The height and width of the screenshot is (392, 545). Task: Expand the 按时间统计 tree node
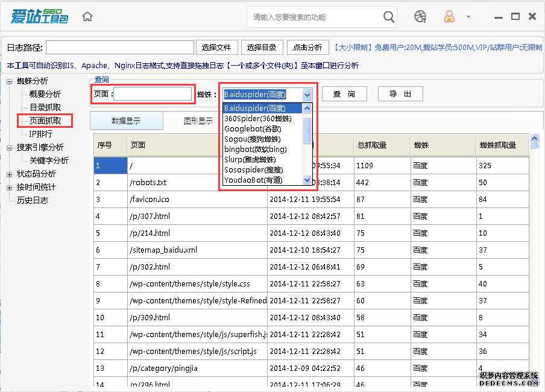point(9,188)
